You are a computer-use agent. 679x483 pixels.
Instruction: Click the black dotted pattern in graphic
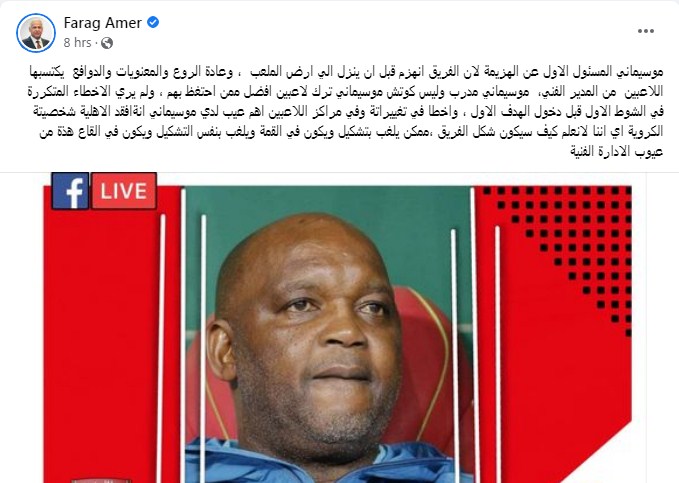(x=576, y=251)
